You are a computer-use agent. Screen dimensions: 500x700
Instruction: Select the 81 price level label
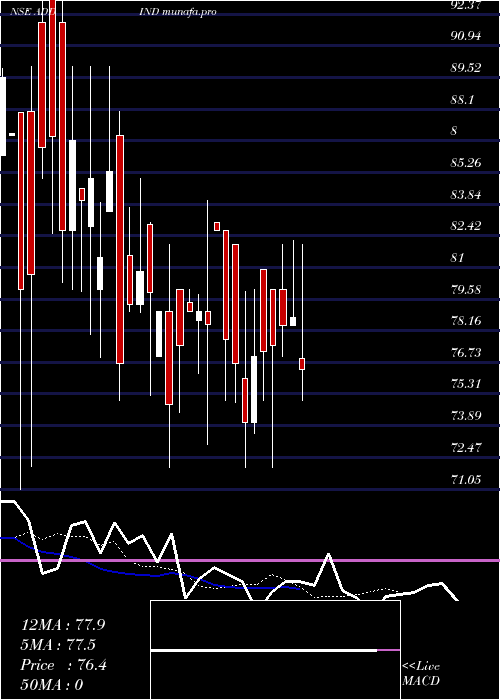tap(458, 258)
